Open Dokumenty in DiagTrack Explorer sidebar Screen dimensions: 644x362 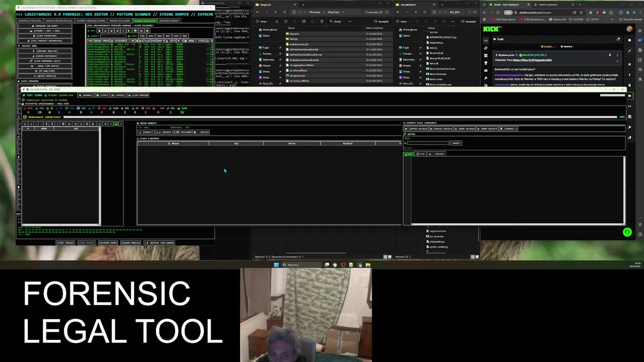[x=268, y=60]
